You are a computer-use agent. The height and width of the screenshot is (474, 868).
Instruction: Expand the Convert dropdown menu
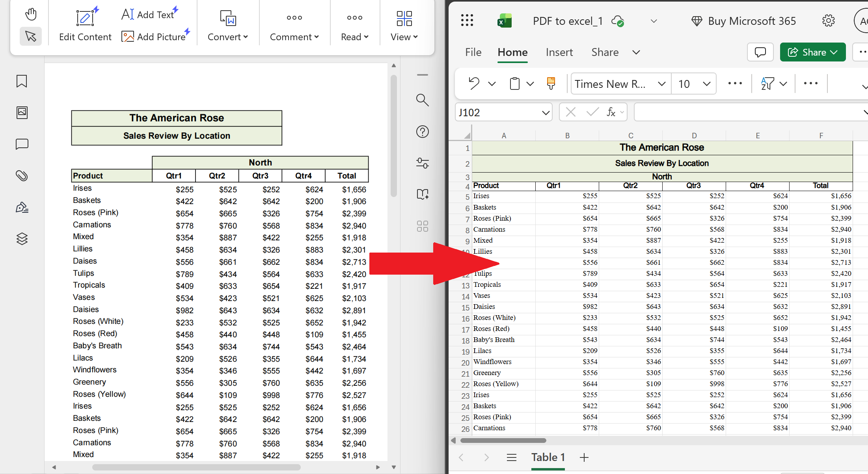[x=227, y=37]
